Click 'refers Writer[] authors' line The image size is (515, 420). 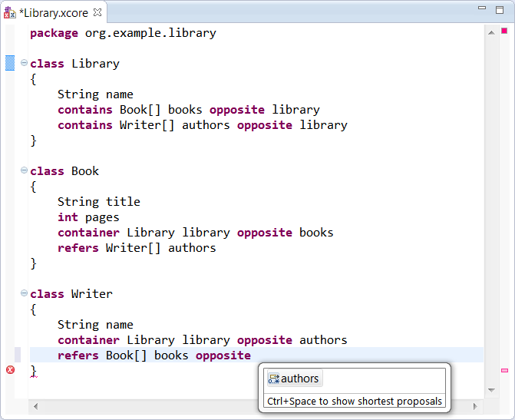[137, 248]
